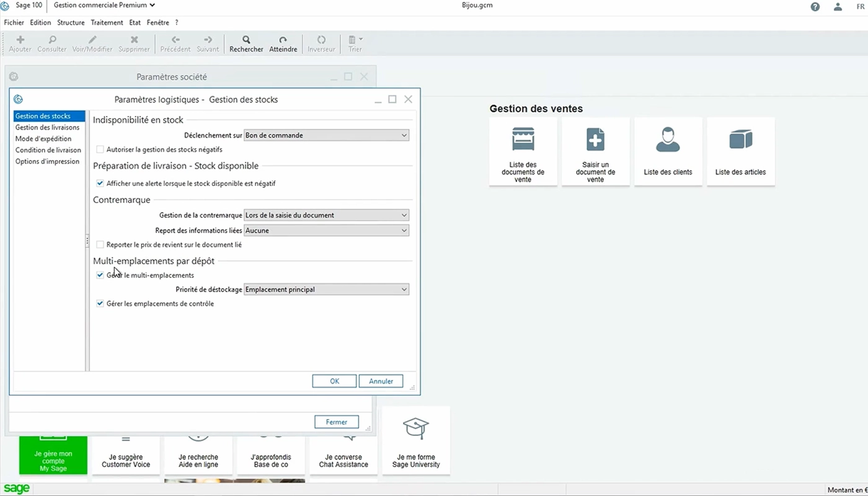Select Mode d'expédition in sidebar
The width and height of the screenshot is (868, 496).
pos(49,139)
